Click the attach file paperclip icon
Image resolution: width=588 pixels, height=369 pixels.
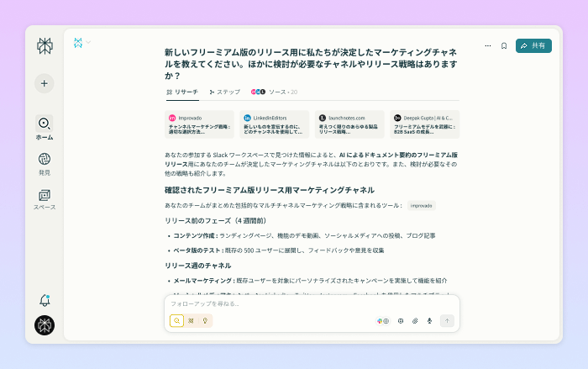[x=415, y=320]
